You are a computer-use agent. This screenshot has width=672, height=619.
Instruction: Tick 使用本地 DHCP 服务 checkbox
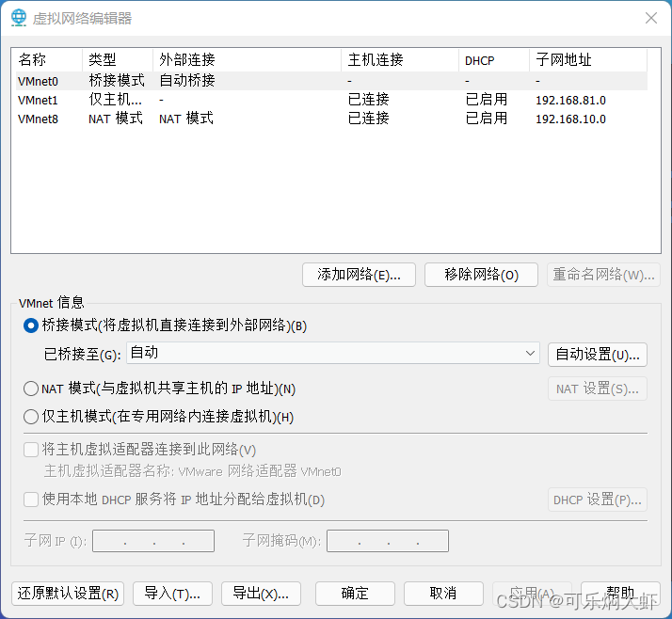click(x=31, y=500)
